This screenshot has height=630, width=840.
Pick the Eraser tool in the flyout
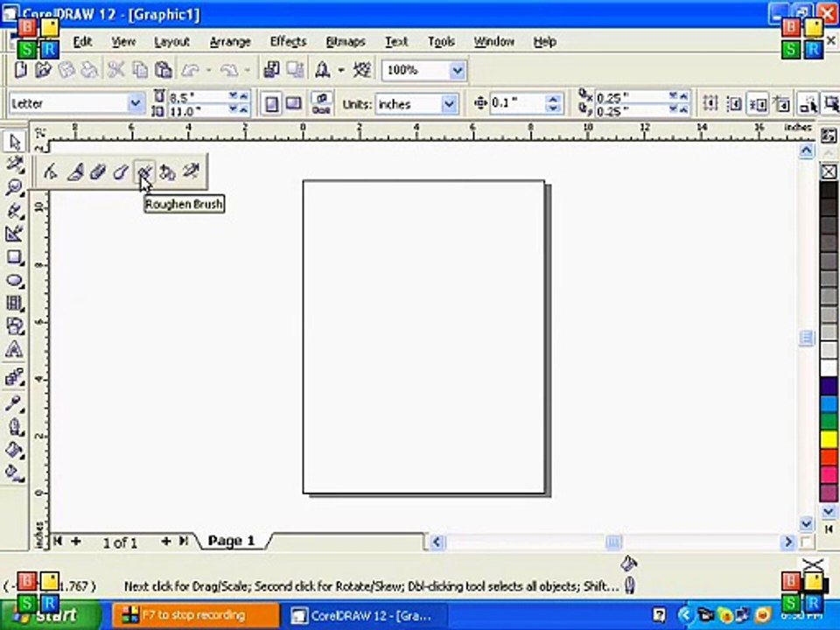point(98,171)
